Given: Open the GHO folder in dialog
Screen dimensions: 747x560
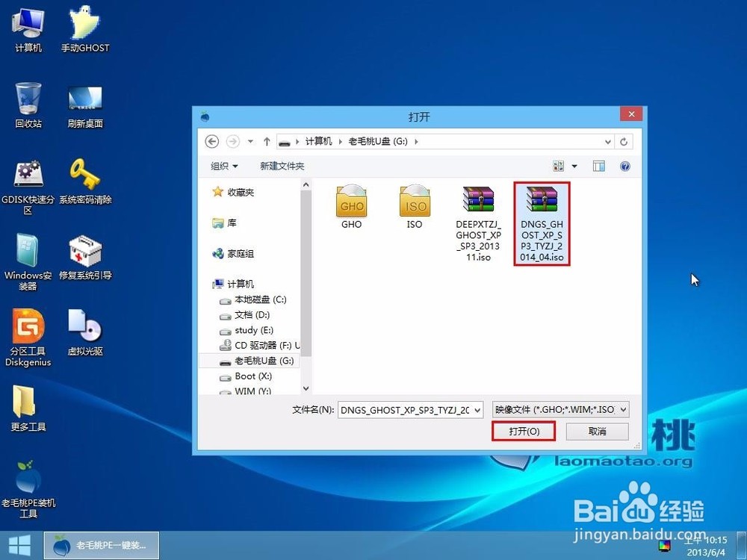Looking at the screenshot, I should point(352,207).
